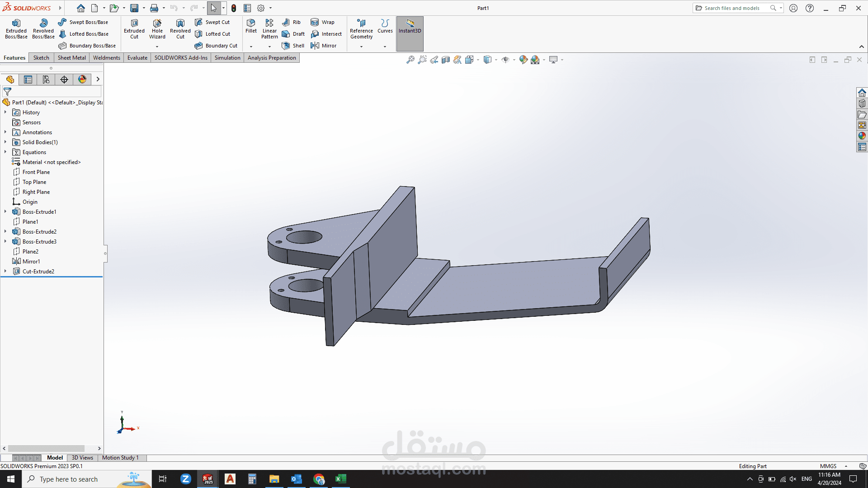Select the Swept Cut tool

pyautogui.click(x=212, y=22)
